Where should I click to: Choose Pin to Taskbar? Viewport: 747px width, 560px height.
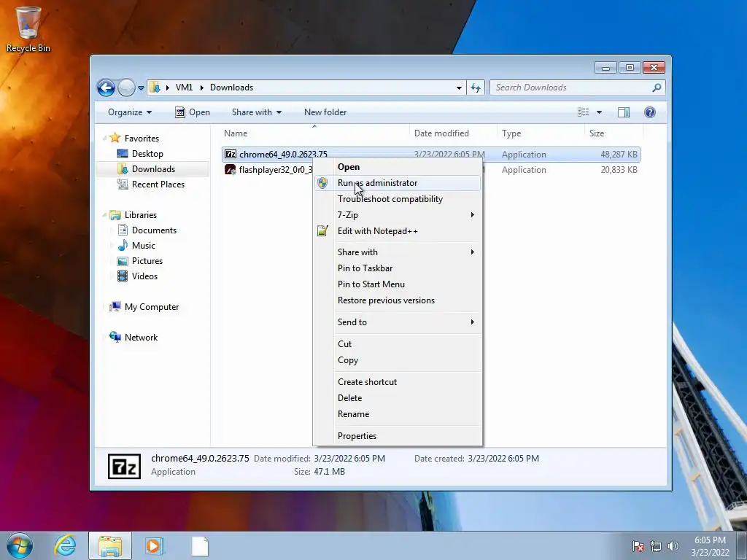[x=398, y=268]
